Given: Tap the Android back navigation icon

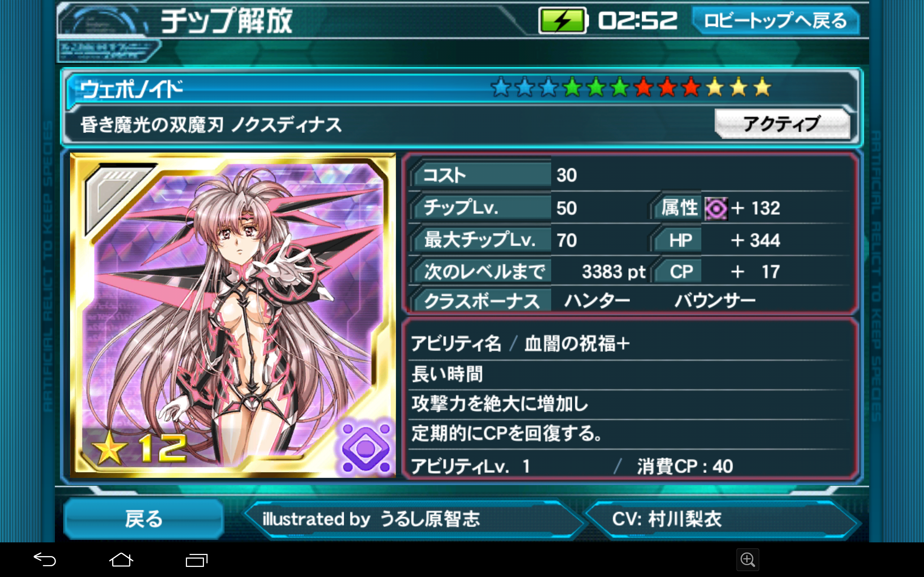Looking at the screenshot, I should coord(45,560).
